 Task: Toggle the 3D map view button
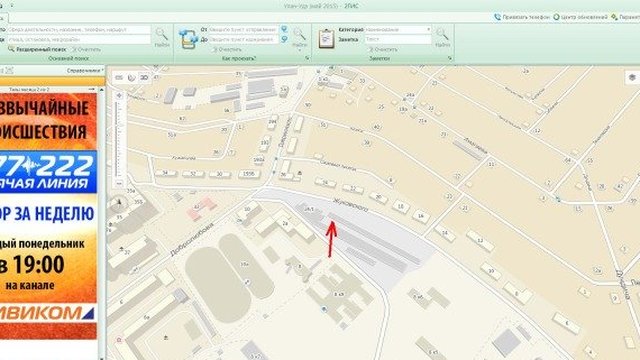[144, 78]
